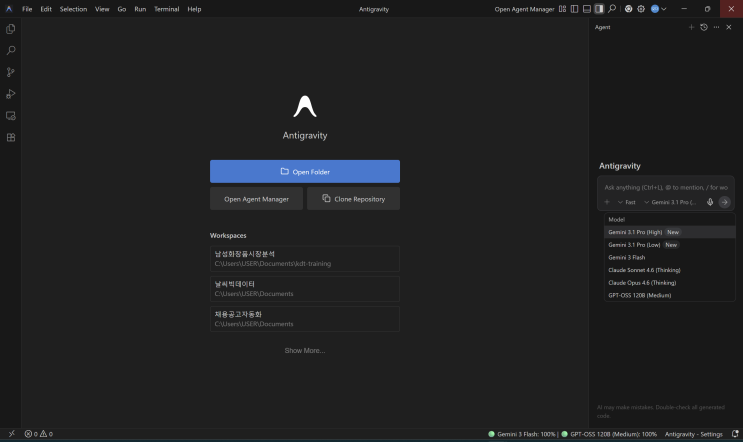The width and height of the screenshot is (743, 442).
Task: Open the Terminal menu
Action: pos(166,9)
